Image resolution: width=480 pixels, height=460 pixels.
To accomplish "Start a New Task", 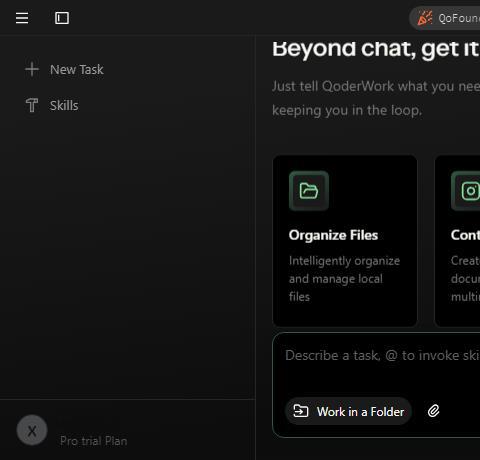I will 77,69.
